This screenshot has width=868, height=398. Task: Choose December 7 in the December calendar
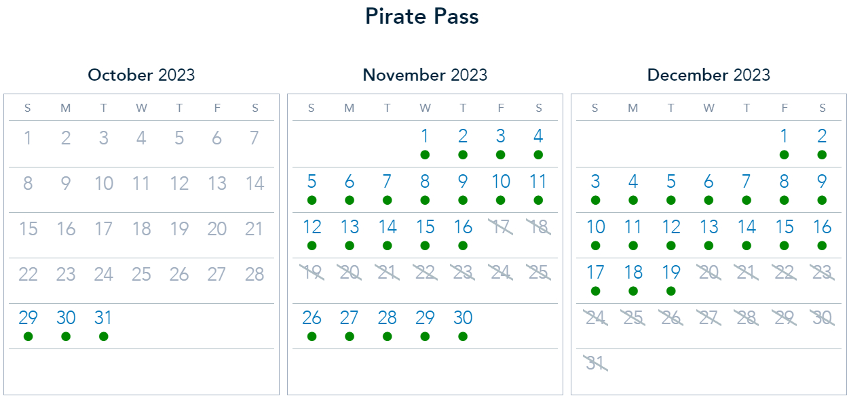(x=747, y=182)
